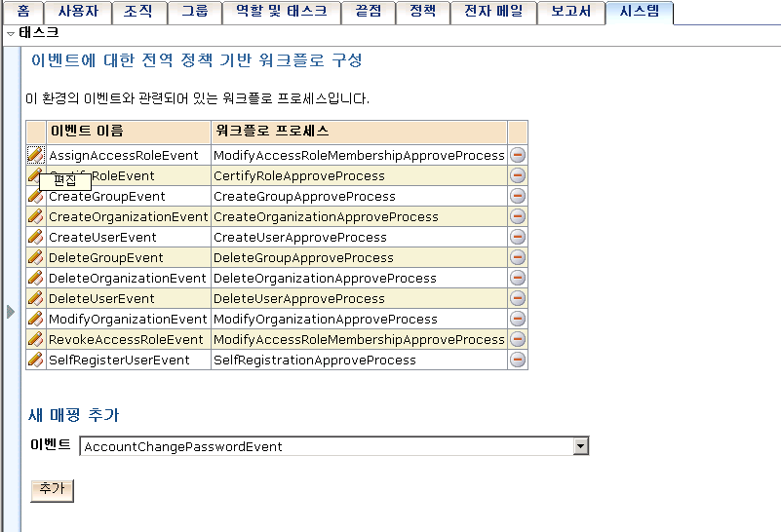
Task: Open the 정책 tab
Action: (x=423, y=12)
